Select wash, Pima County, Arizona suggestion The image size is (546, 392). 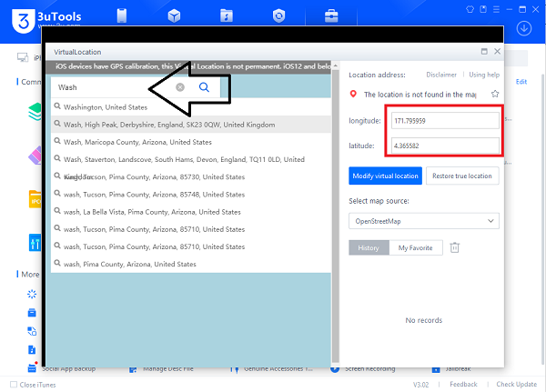click(x=191, y=264)
